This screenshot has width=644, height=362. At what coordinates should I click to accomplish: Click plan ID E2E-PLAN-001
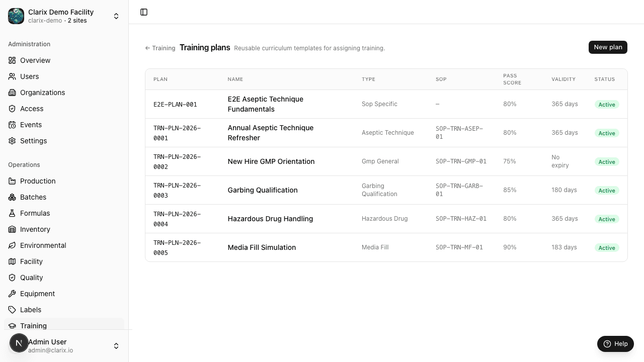point(175,105)
